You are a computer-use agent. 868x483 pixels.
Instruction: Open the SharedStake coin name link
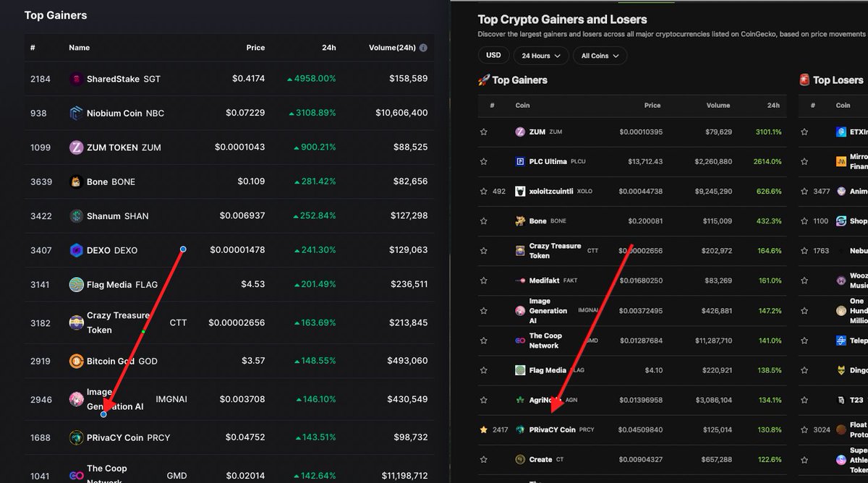click(113, 79)
